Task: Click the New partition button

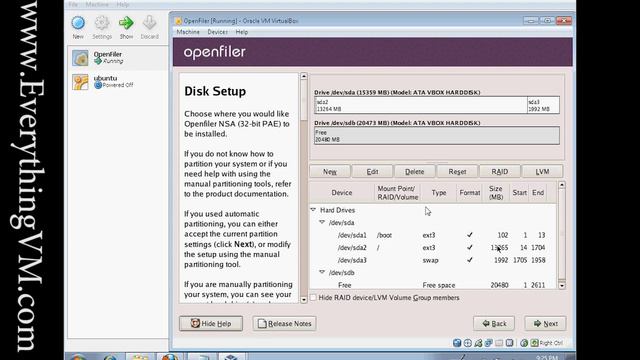Action: (x=330, y=171)
